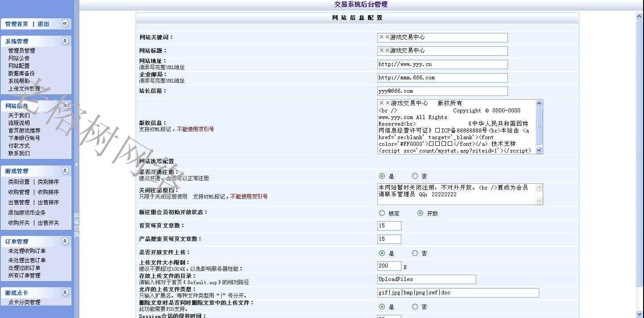Open 未处理收购订单 list
Viewport: 644px width, 318px height.
(27, 251)
